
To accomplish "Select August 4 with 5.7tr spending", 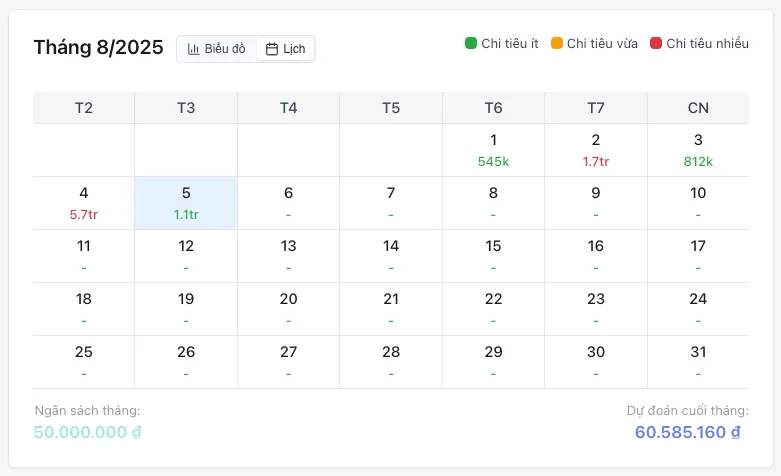I will pyautogui.click(x=84, y=203).
